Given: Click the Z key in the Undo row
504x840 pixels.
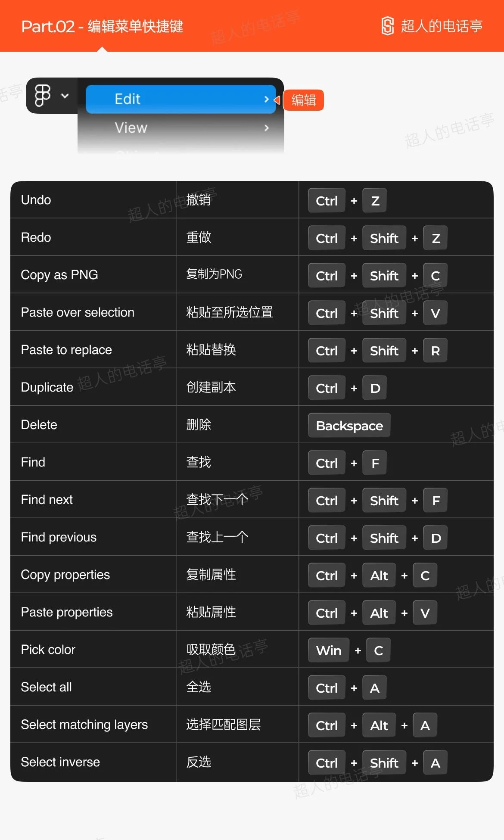Looking at the screenshot, I should click(x=375, y=201).
